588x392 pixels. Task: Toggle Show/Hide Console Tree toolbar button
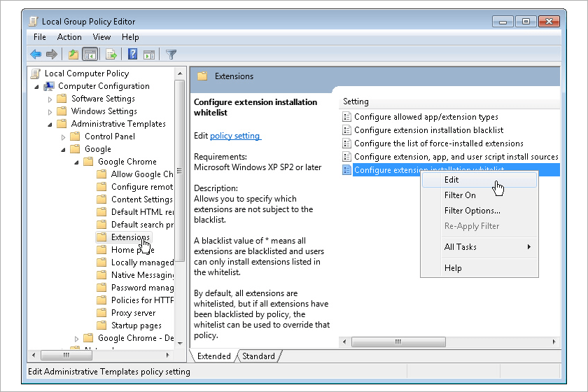[x=90, y=54]
